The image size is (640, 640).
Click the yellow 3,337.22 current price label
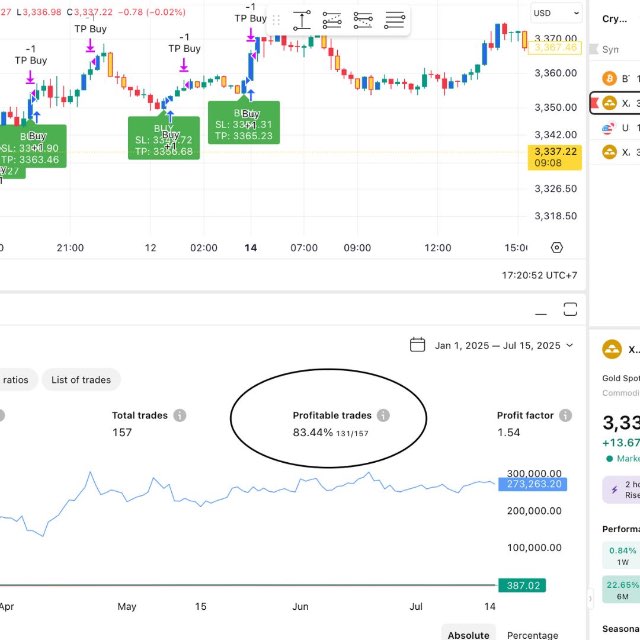tap(555, 157)
